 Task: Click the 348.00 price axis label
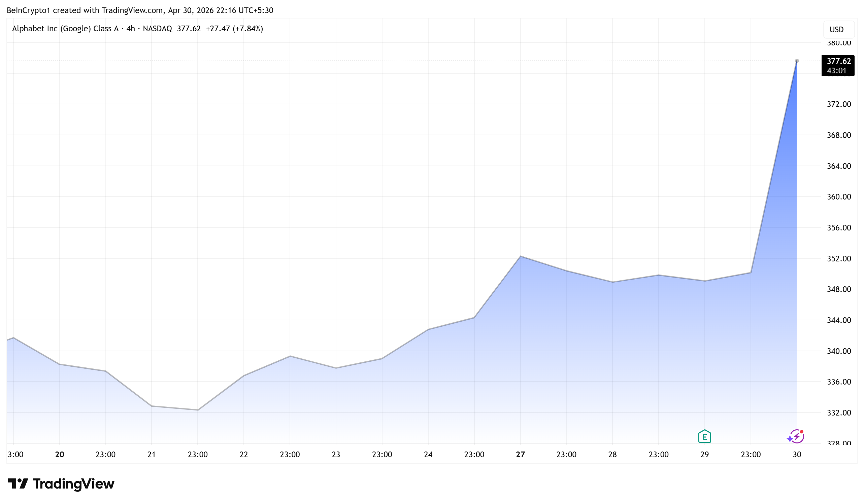(839, 289)
